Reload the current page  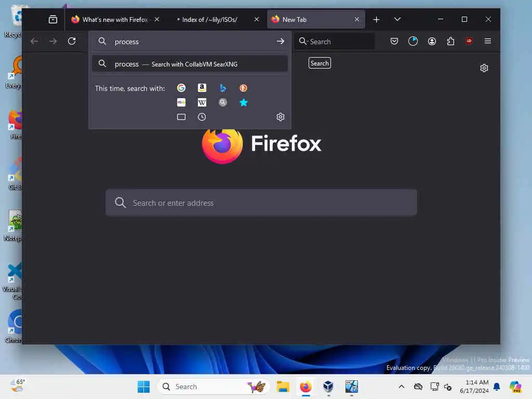click(72, 42)
